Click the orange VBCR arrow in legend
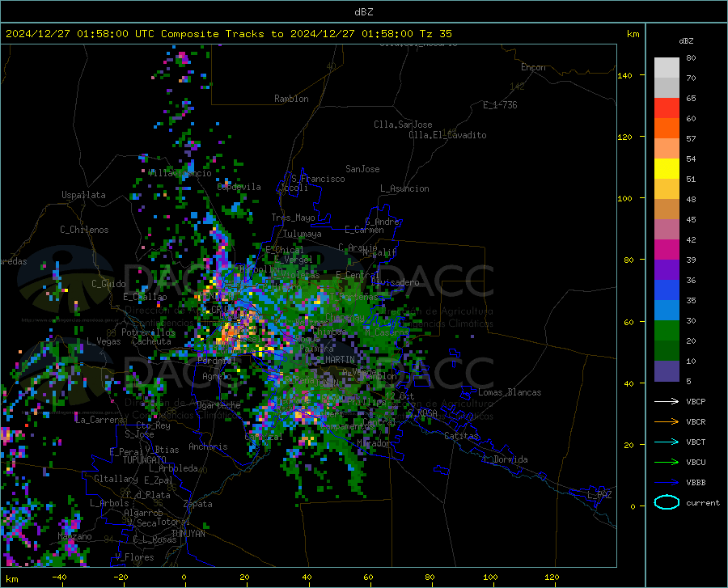This screenshot has width=728, height=588. click(x=667, y=421)
